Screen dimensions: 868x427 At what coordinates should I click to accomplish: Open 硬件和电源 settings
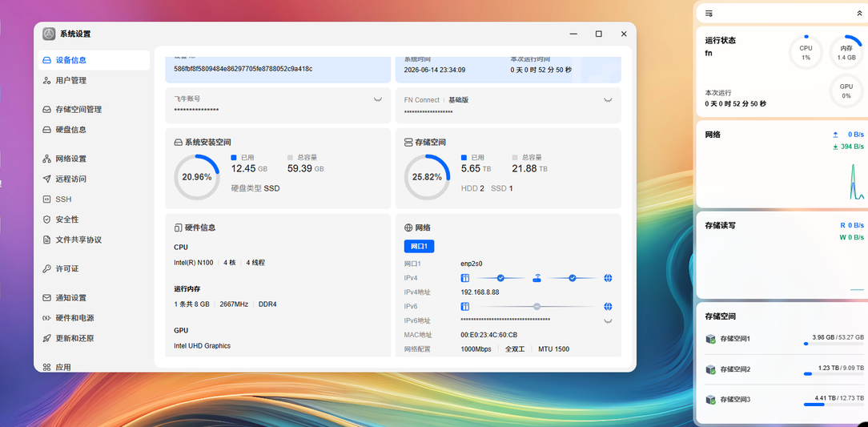tap(93, 319)
